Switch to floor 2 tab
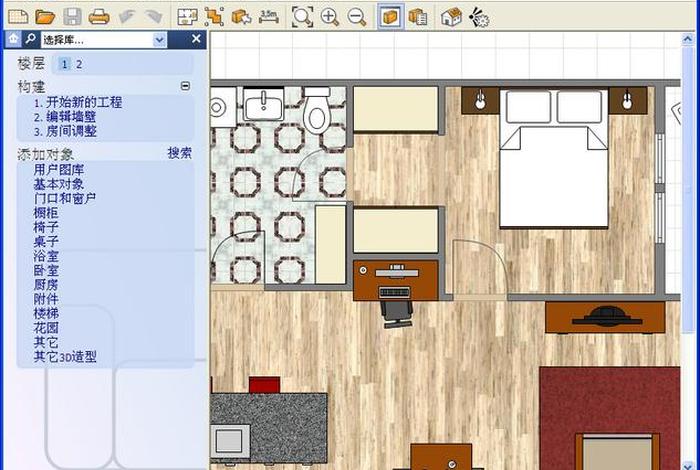This screenshot has height=470, width=700. 79,64
